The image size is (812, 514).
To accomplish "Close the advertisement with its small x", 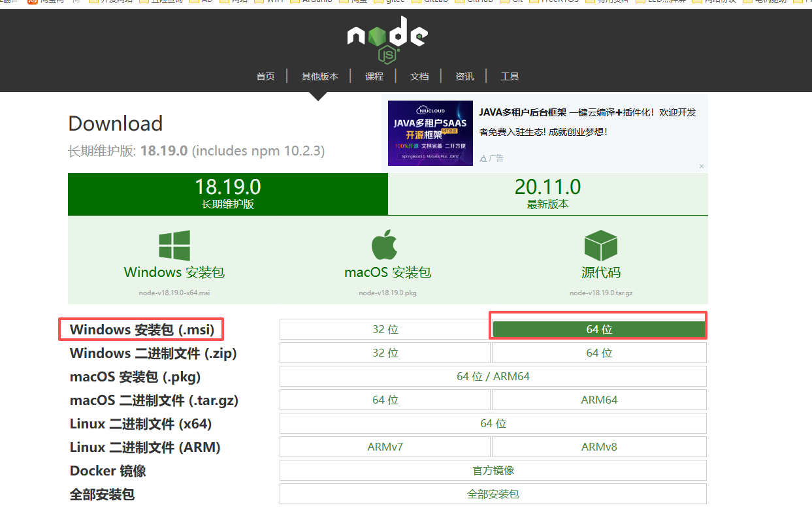I will point(702,167).
